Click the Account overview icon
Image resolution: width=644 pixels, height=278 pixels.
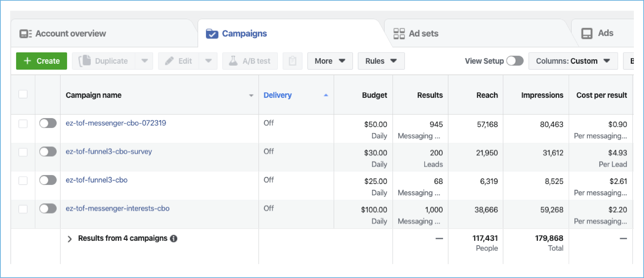pos(26,34)
